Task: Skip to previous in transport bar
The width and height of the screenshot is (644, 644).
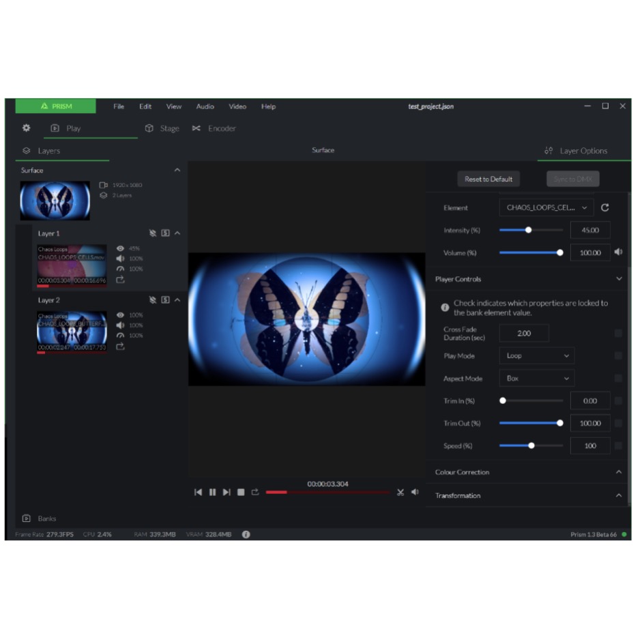Action: tap(198, 493)
